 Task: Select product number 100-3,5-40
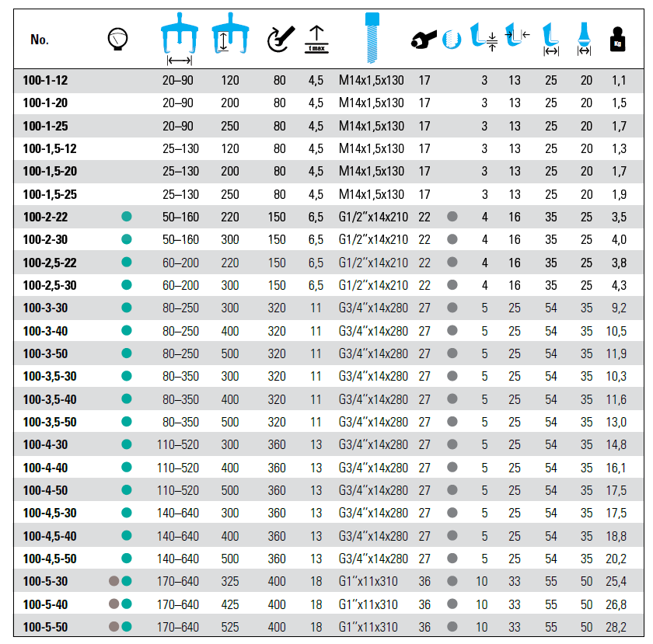coord(50,399)
